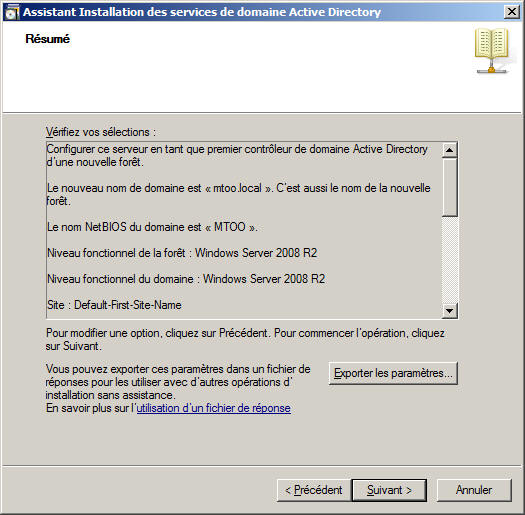Click the NetBIOS name MTOO line
The width and height of the screenshot is (525, 515).
click(x=152, y=227)
